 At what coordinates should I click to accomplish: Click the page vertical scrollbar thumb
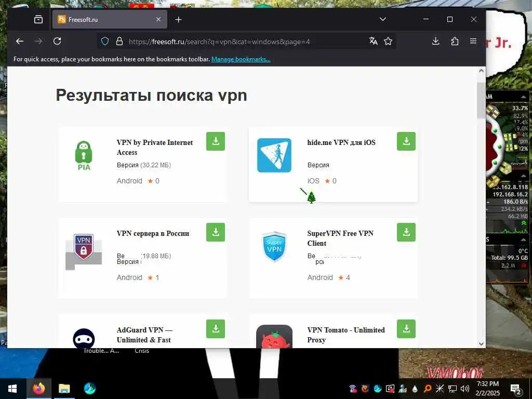point(481,100)
